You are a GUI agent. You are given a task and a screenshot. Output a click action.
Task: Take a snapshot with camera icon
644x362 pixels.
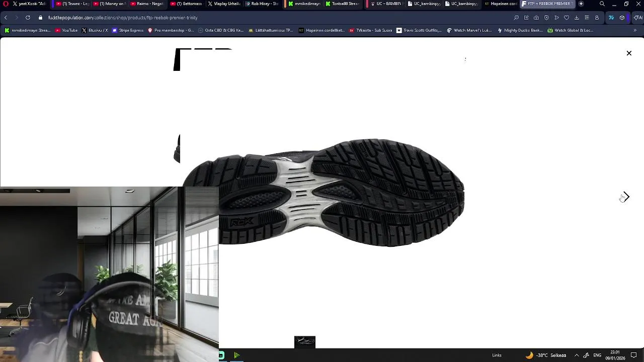tap(536, 18)
